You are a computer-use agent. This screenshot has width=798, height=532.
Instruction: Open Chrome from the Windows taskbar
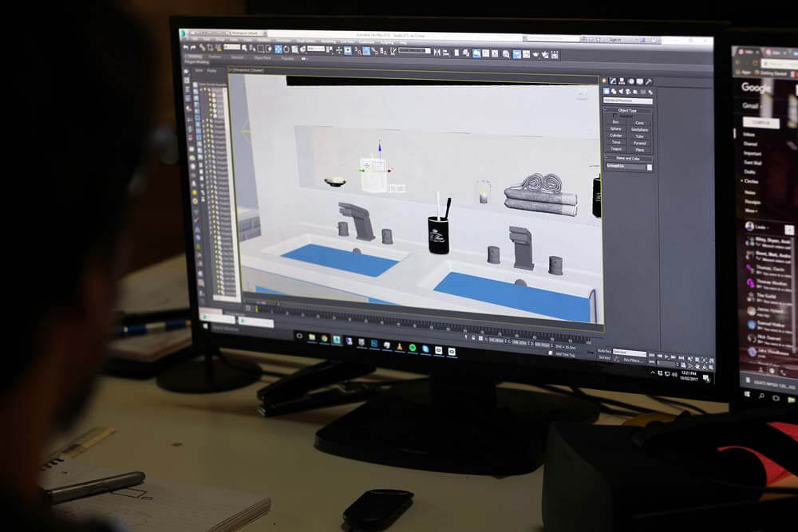click(324, 338)
